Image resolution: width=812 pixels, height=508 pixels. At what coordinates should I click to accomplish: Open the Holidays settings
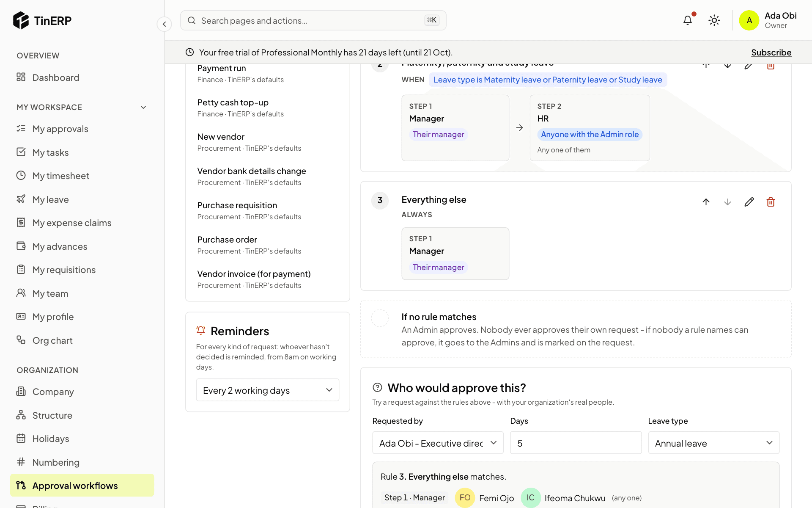(82, 439)
